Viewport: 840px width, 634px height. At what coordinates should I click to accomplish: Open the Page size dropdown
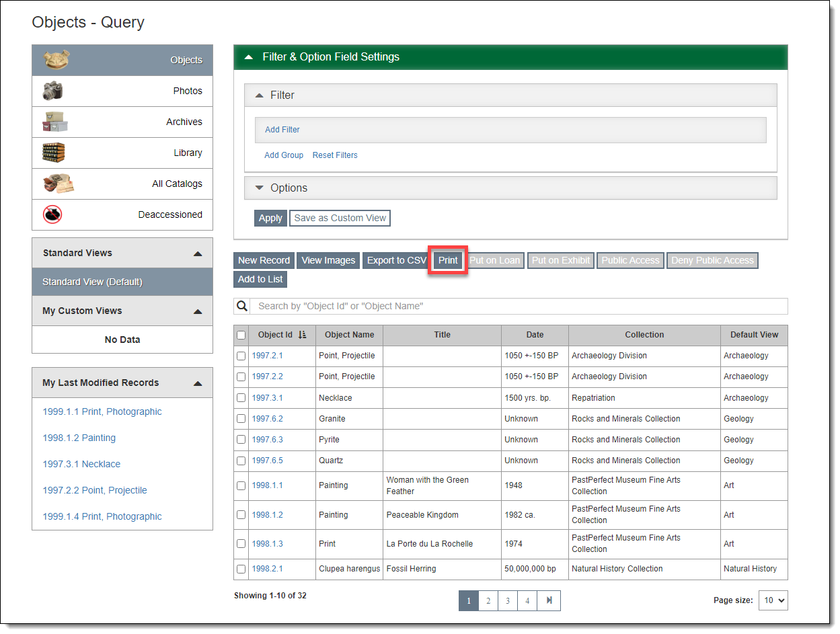tap(773, 600)
